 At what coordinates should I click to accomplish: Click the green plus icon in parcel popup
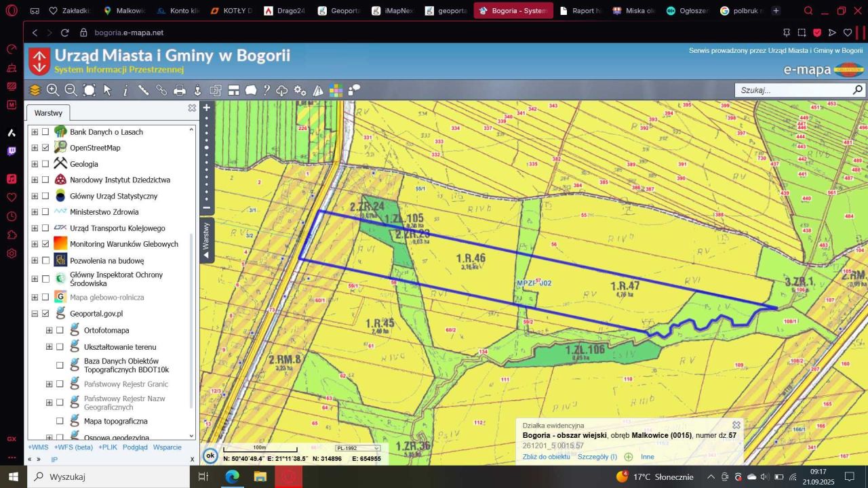click(x=629, y=457)
